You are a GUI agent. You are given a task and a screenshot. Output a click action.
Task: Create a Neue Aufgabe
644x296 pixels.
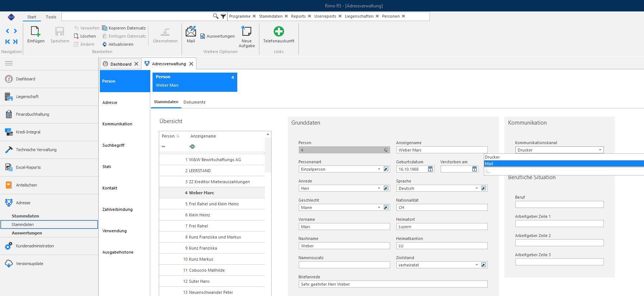pos(246,36)
